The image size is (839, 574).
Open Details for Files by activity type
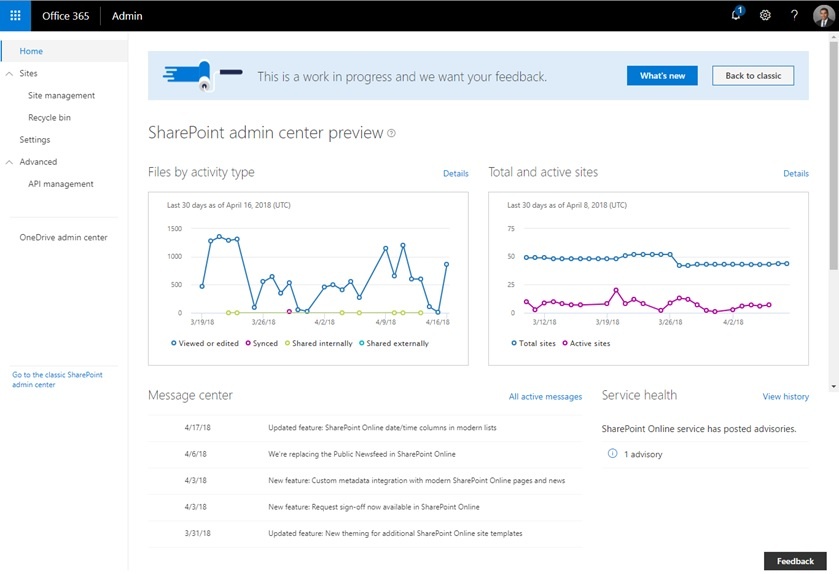456,173
